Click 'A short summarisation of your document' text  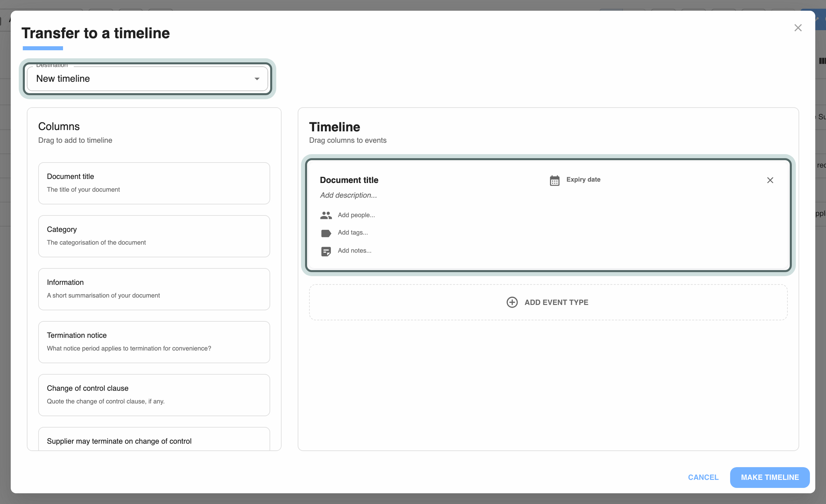(x=103, y=295)
